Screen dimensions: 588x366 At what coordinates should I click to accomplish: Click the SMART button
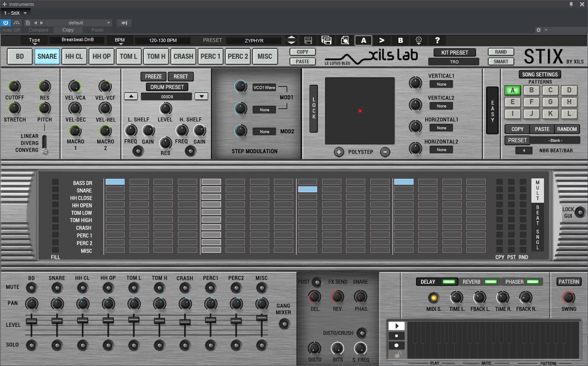coord(501,61)
